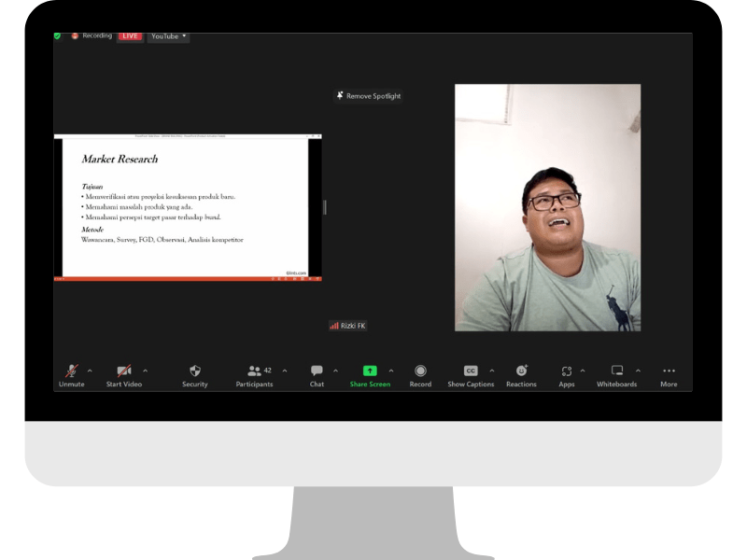
Task: Start the video camera
Action: tap(124, 376)
